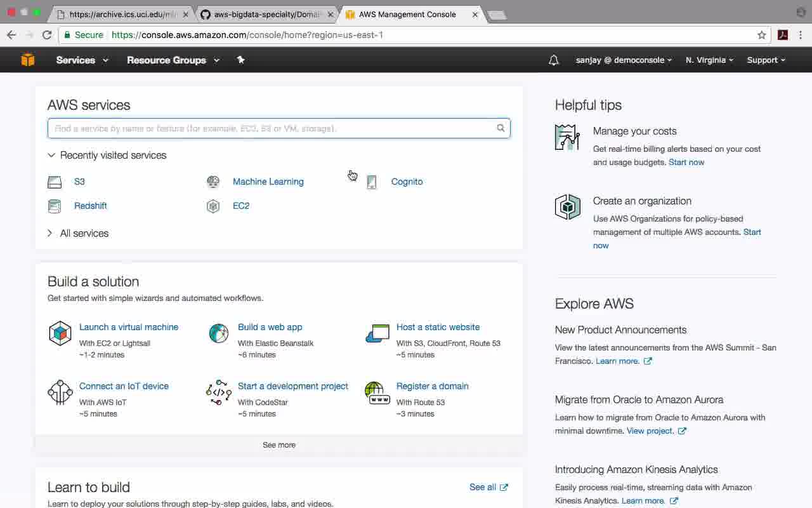The height and width of the screenshot is (508, 812).
Task: Expand the All services section
Action: point(78,233)
